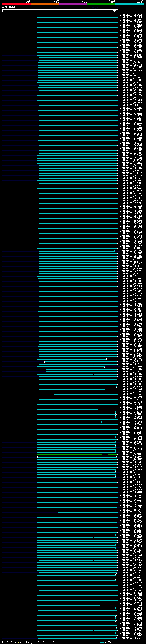Click hit label UniRef100_C5P9J5

click(x=131, y=429)
